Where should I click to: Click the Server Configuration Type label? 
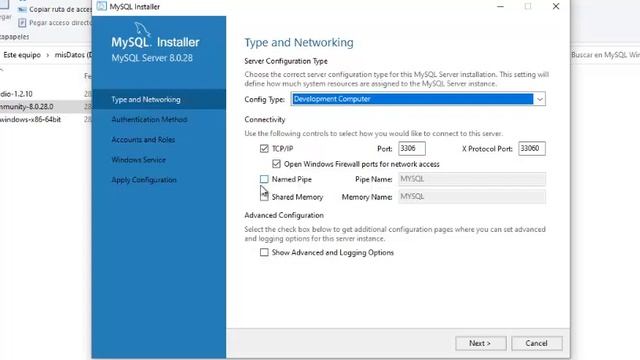point(286,61)
